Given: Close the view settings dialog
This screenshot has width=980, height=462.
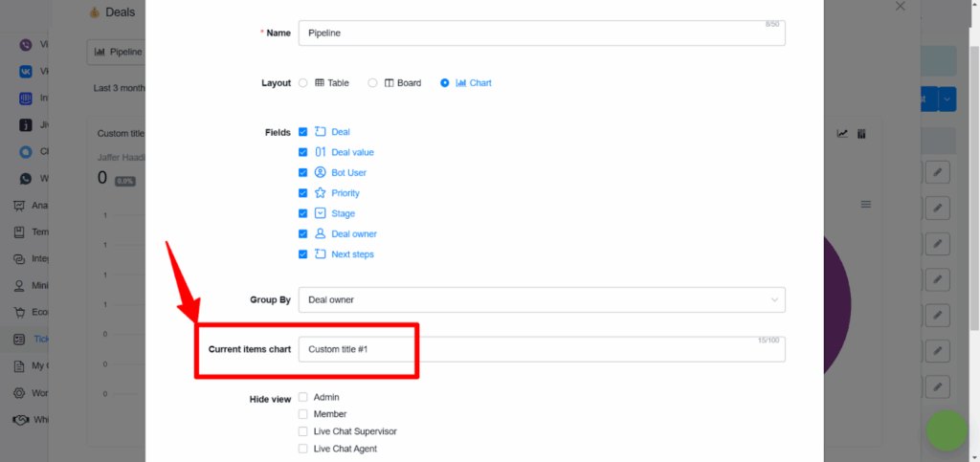Looking at the screenshot, I should coord(900,7).
